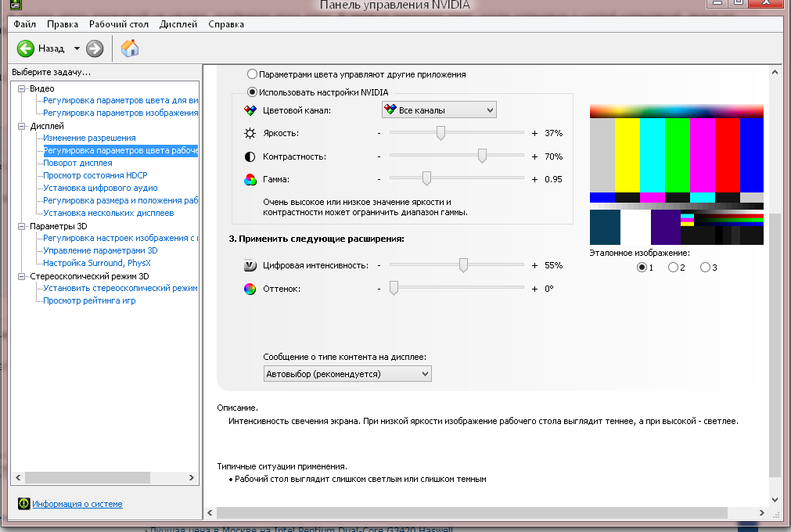Open 'Регулировка параметров цвета для видео' page
The width and height of the screenshot is (791, 532).
[120, 100]
